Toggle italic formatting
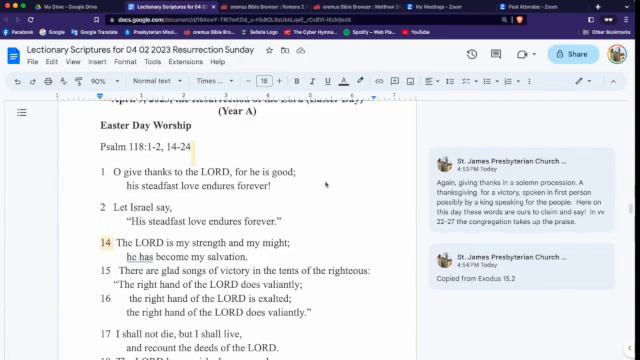Viewport: 640px width, 360px height. [312, 81]
